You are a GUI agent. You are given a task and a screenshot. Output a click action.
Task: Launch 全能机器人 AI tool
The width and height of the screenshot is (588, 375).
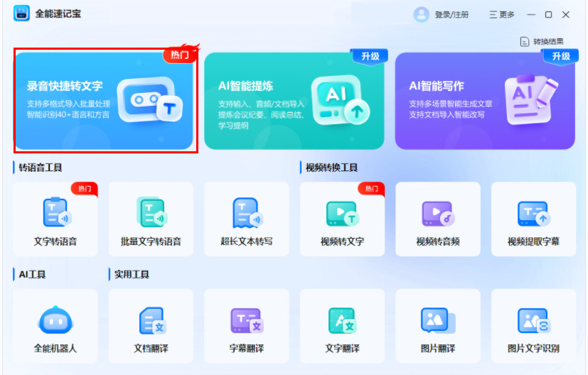55,326
